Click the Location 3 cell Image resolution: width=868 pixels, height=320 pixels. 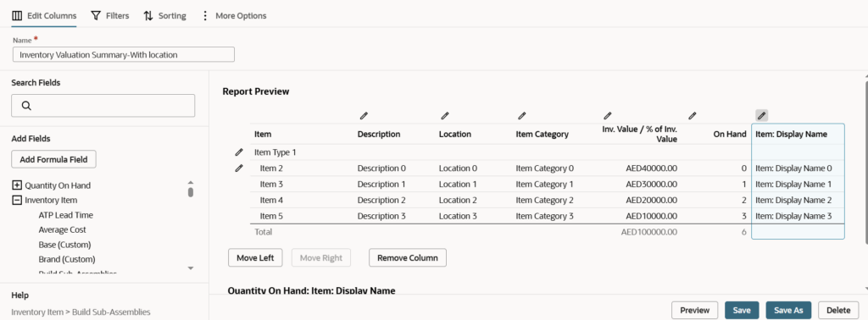tap(458, 216)
